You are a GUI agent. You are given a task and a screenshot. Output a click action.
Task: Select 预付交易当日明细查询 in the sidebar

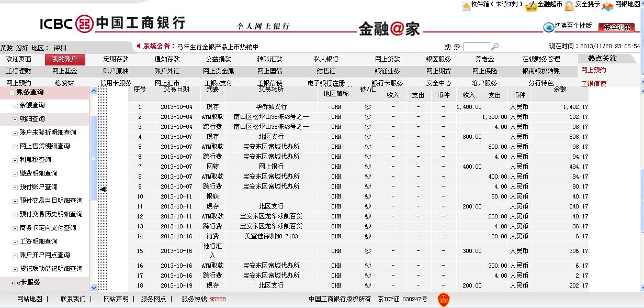[x=51, y=201]
